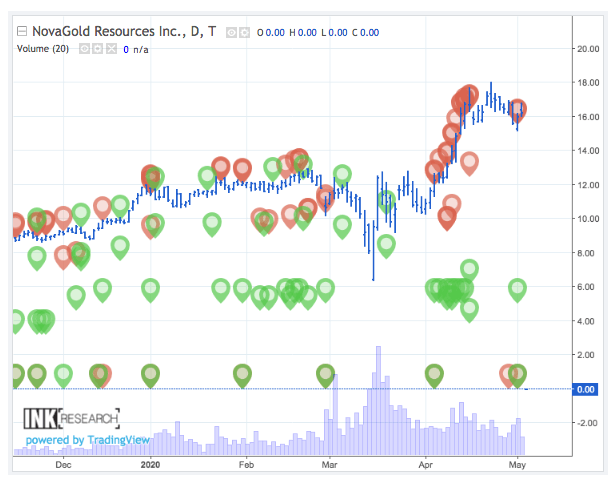Follow the powered by TradingView link
The width and height of the screenshot is (616, 486).
88,440
